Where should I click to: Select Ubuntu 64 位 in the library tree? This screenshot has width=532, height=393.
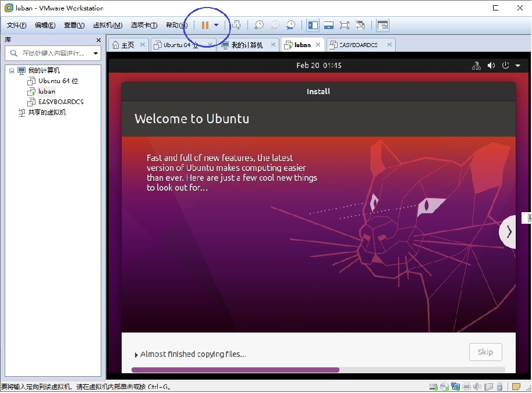coord(52,81)
